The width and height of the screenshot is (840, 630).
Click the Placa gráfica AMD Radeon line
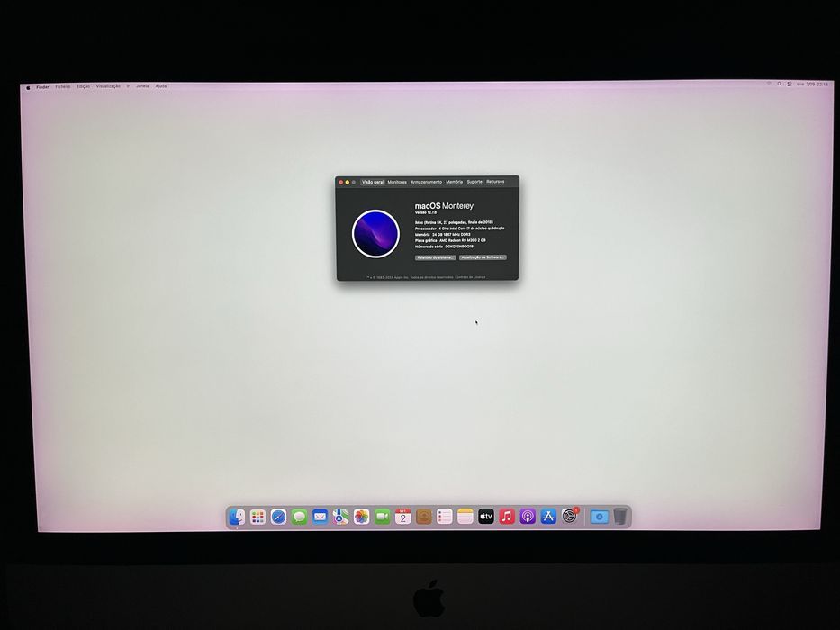coord(450,241)
